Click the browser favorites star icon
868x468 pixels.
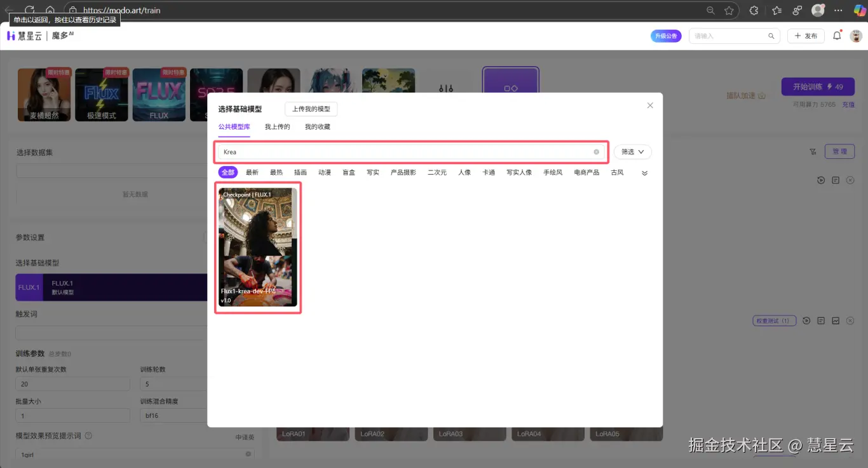(x=729, y=10)
